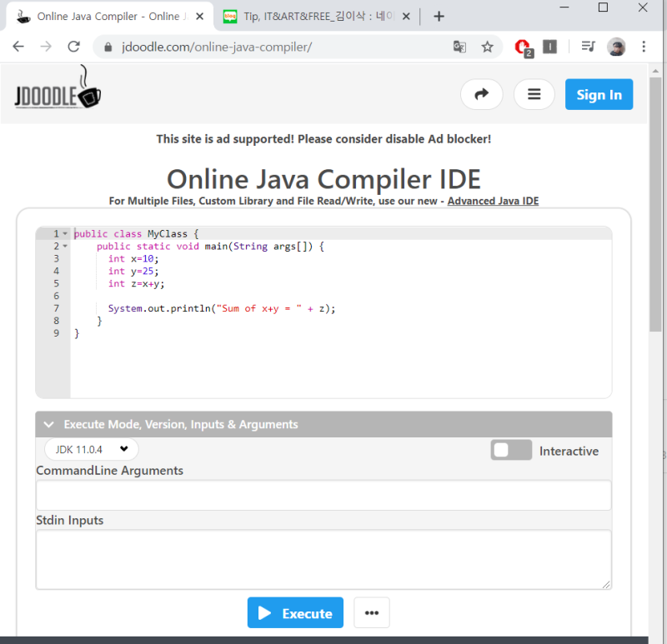Open the Advanced Java IDE link
The width and height of the screenshot is (667, 644).
[493, 201]
